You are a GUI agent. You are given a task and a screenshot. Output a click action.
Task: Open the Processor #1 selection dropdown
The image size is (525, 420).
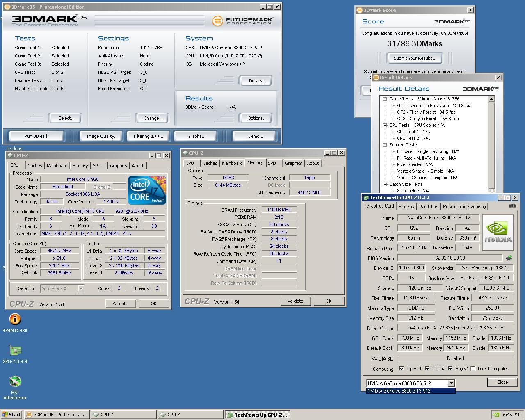(81, 289)
